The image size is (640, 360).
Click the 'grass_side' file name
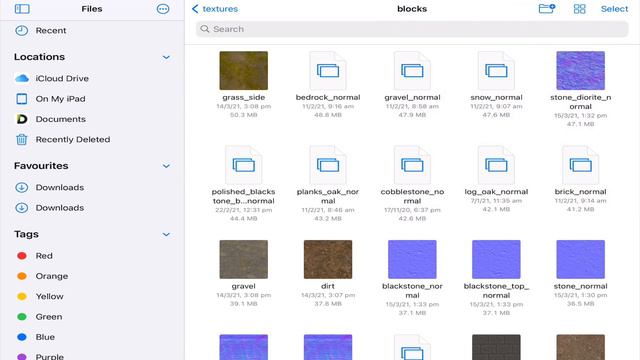(244, 97)
